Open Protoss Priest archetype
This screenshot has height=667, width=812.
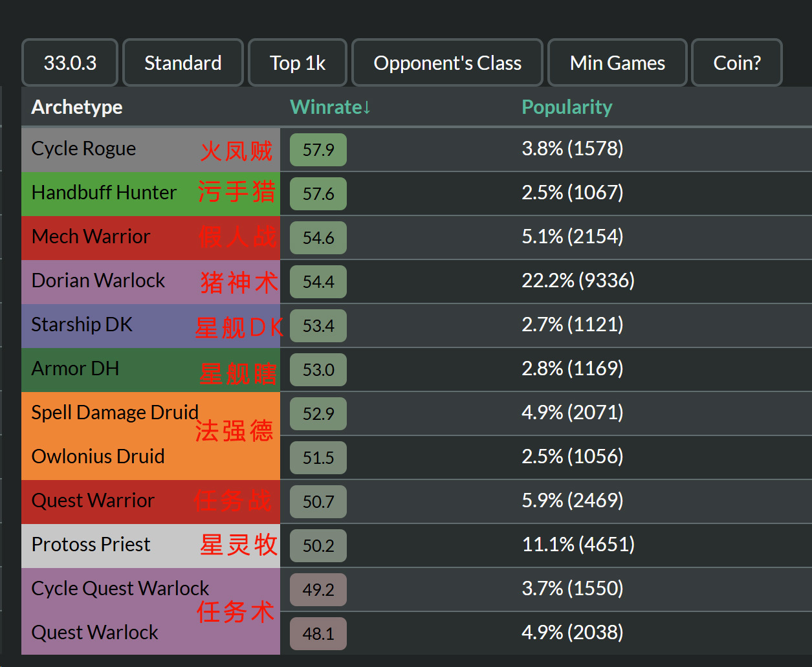[91, 545]
